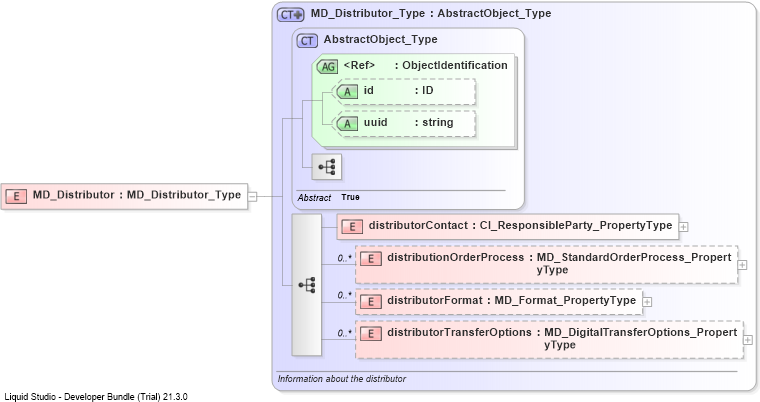Collapse the MD_Distributor element node

click(x=253, y=196)
